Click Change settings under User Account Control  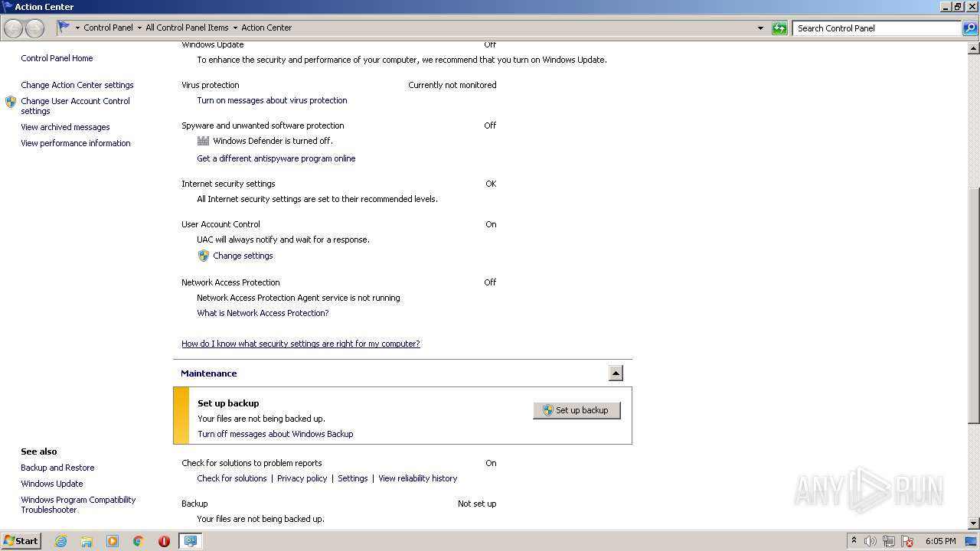[x=243, y=256]
